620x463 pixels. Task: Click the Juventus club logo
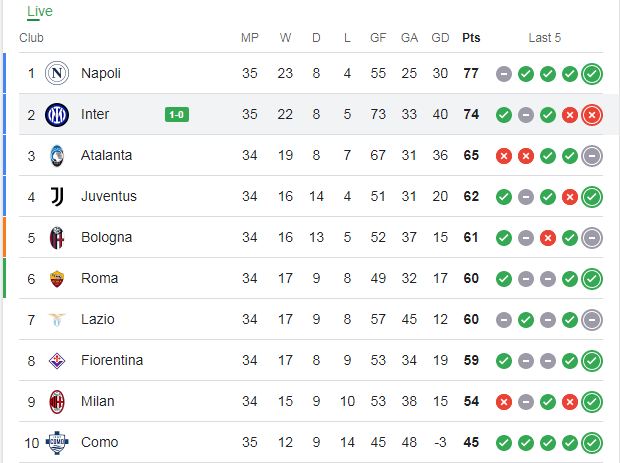coord(57,197)
